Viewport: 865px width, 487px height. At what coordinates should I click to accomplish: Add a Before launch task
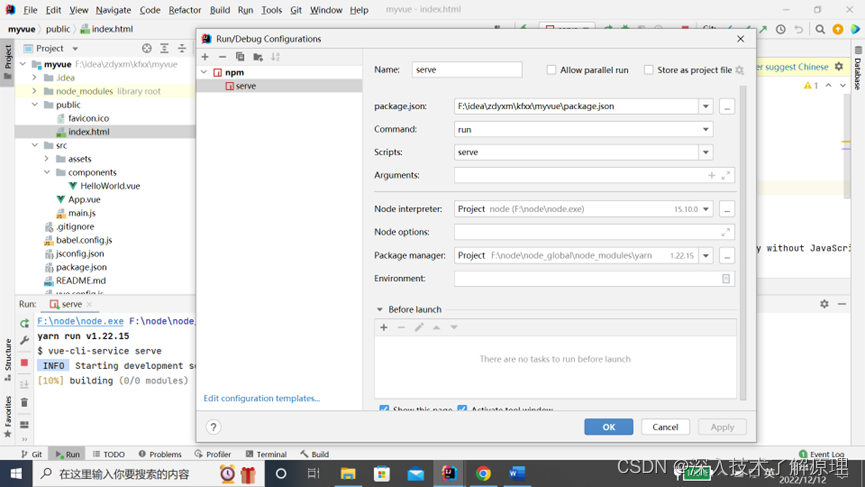point(384,327)
